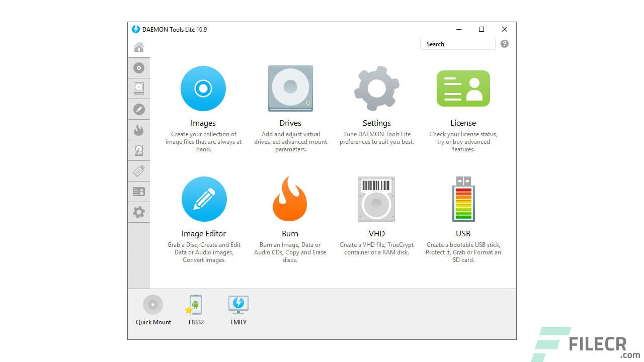Click the large blue Images tile
The width and height of the screenshot is (644, 362).
(x=203, y=88)
